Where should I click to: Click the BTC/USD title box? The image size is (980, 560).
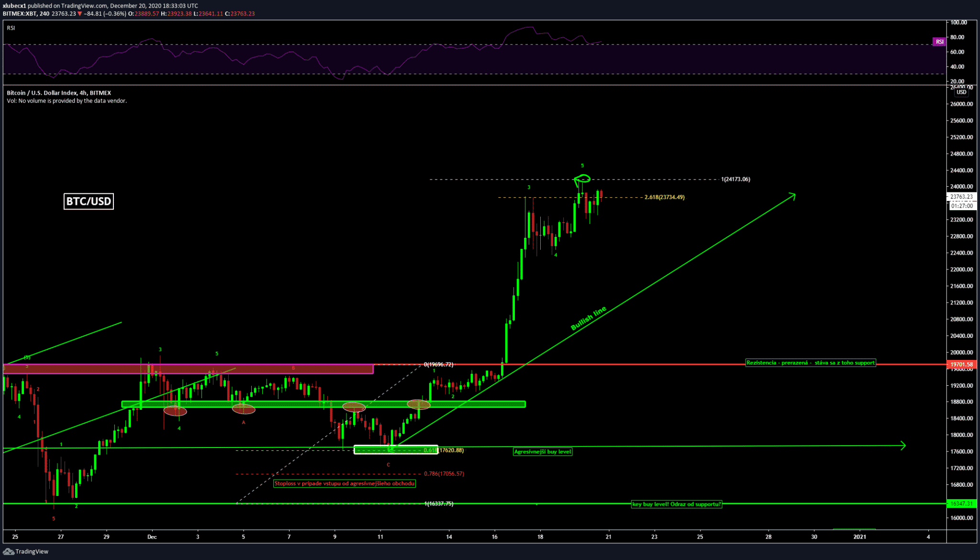(89, 201)
